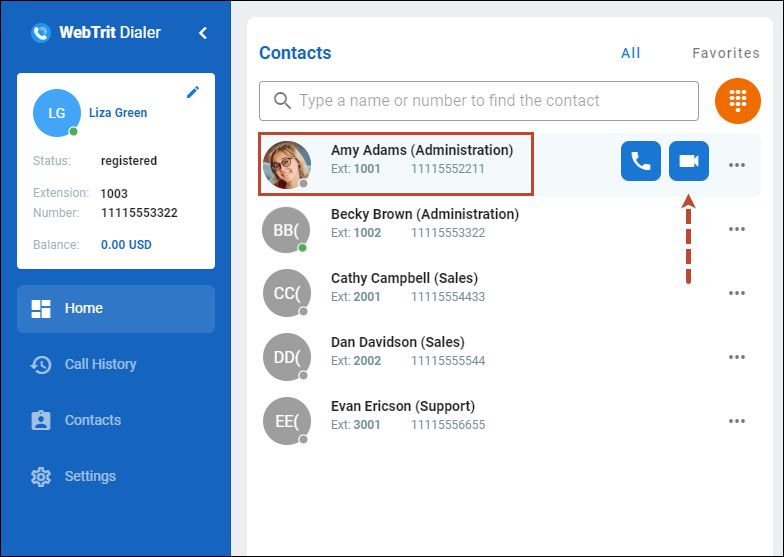Focus the contact search field
Image resolution: width=784 pixels, height=557 pixels.
point(479,101)
